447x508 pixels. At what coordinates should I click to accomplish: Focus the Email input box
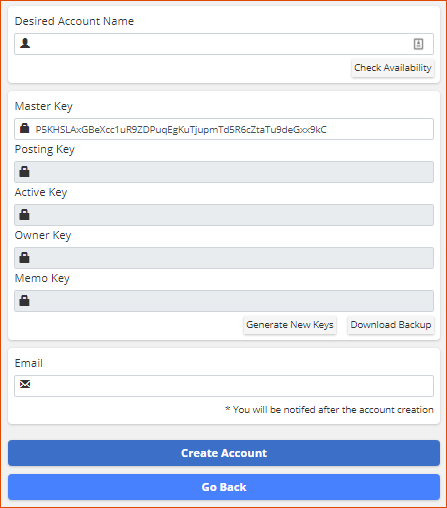(x=224, y=386)
